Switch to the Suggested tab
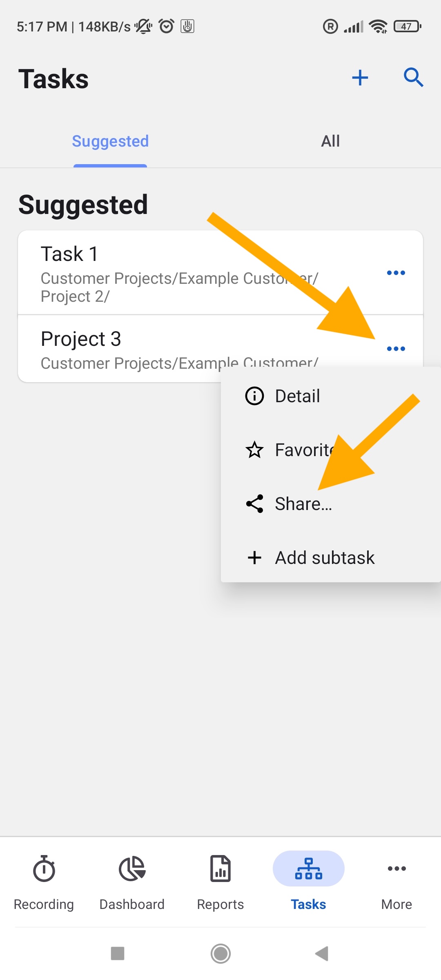Image resolution: width=441 pixels, height=980 pixels. click(x=110, y=141)
